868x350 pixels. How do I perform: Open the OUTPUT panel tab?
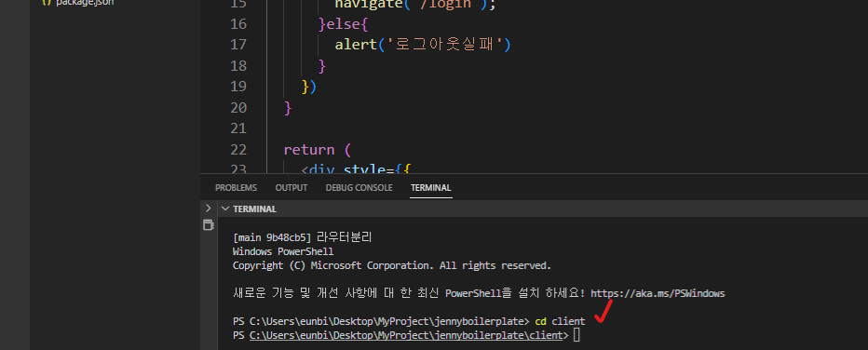(x=292, y=188)
